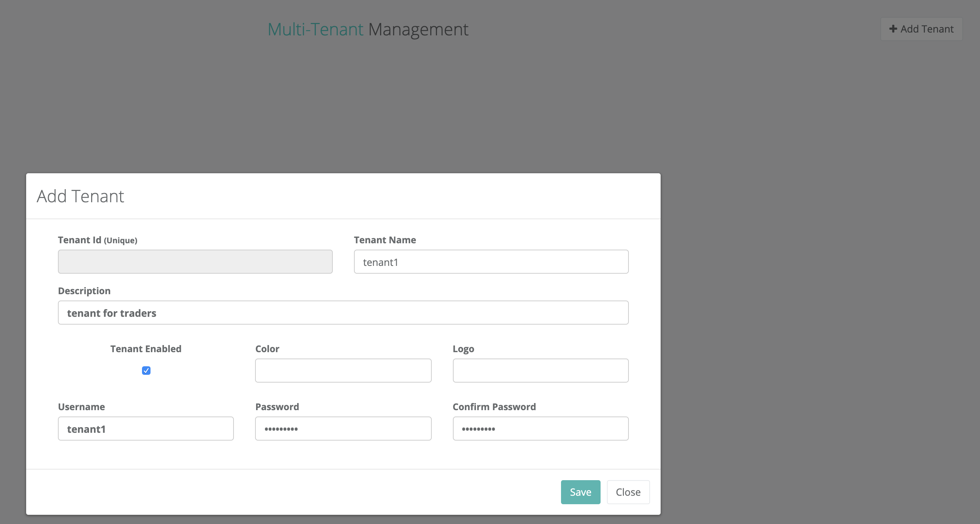Click the Username label
The image size is (980, 524).
[x=81, y=407]
